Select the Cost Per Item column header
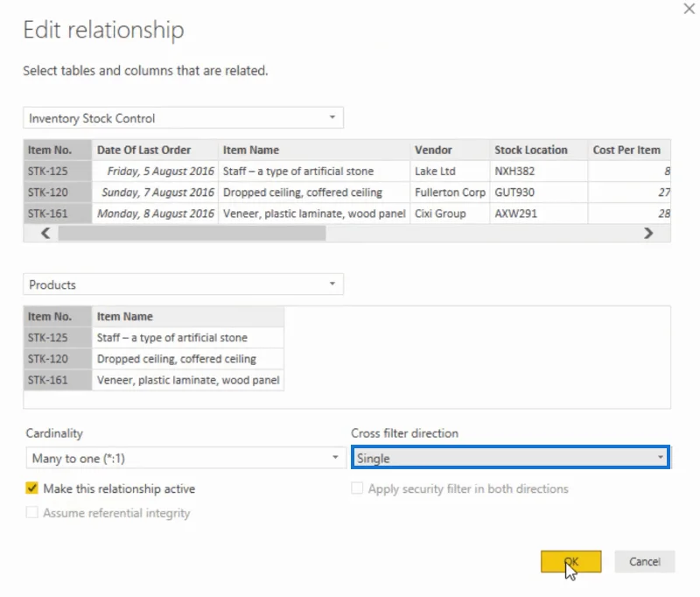Screen dimensions: 700x597 coord(629,150)
